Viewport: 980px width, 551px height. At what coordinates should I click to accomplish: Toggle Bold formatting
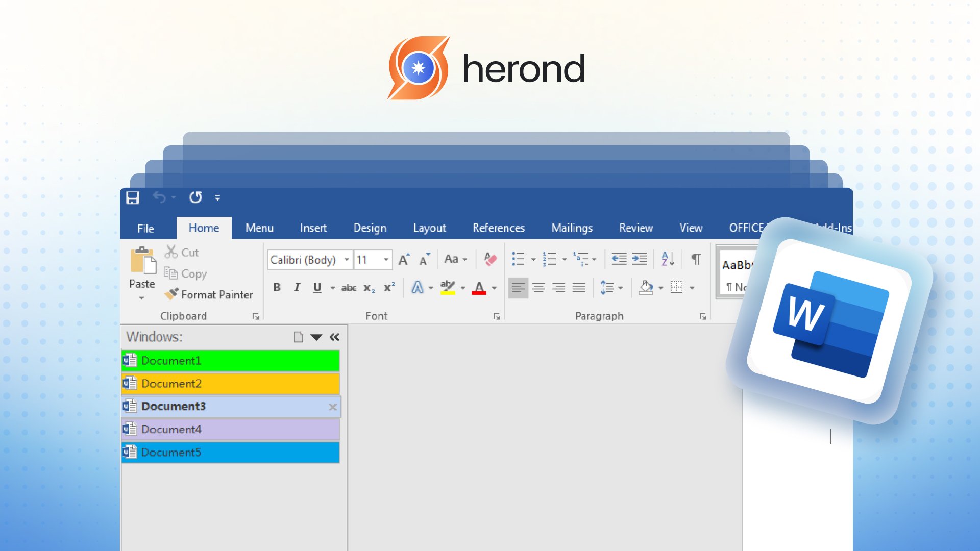coord(277,287)
